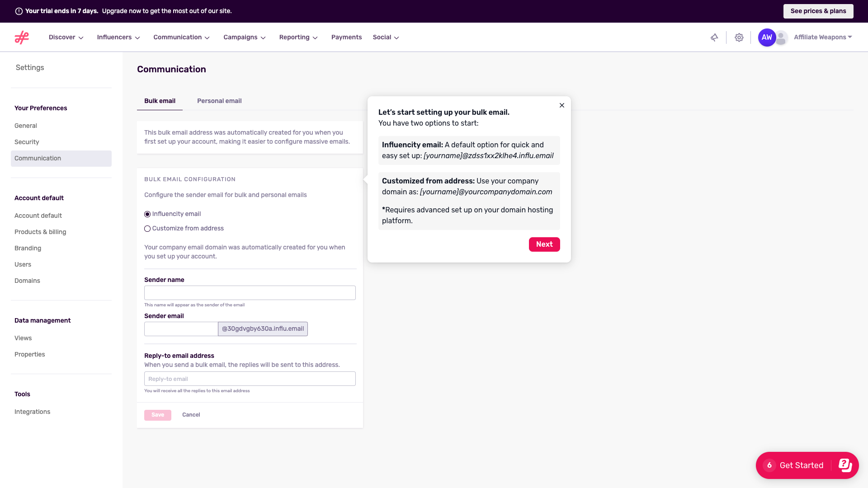Click the Next button in the popup

pos(544,244)
